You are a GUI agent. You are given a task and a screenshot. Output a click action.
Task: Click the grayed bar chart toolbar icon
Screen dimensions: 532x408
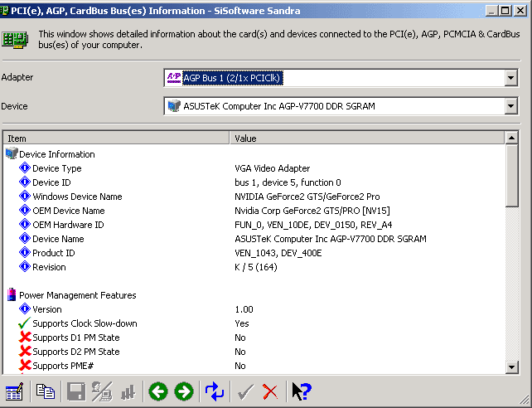pos(128,392)
